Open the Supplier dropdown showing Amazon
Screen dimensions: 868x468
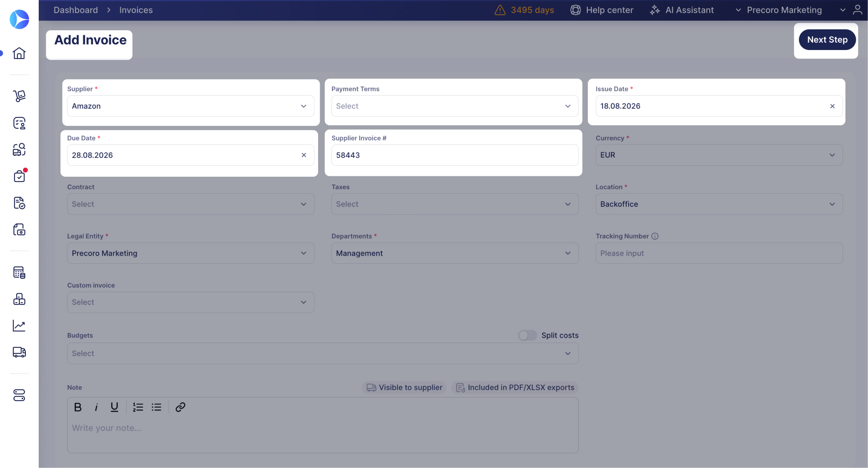(191, 106)
